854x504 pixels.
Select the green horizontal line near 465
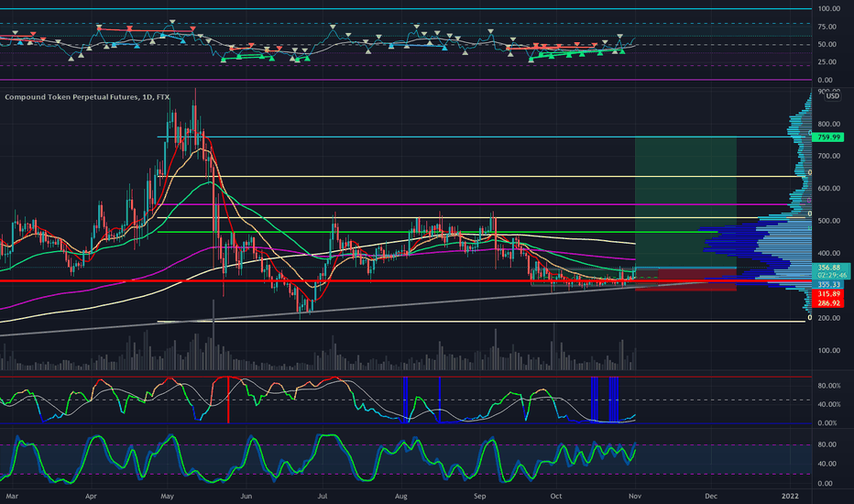coord(436,232)
